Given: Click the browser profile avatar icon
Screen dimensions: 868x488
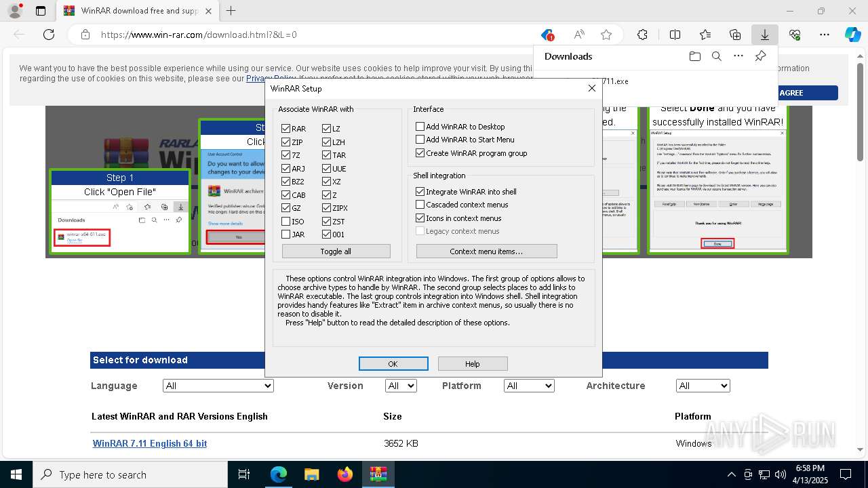Looking at the screenshot, I should tap(15, 11).
